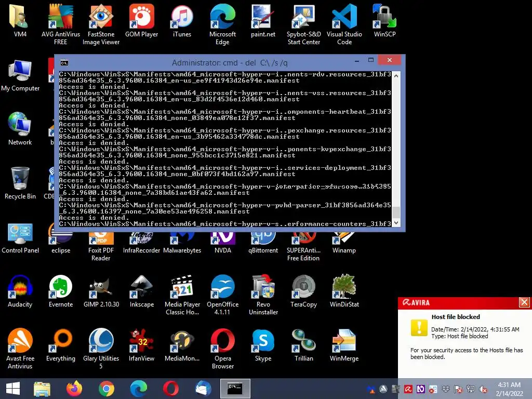The image size is (532, 399).
Task: Open Evernote desktop shortcut
Action: coord(60,291)
